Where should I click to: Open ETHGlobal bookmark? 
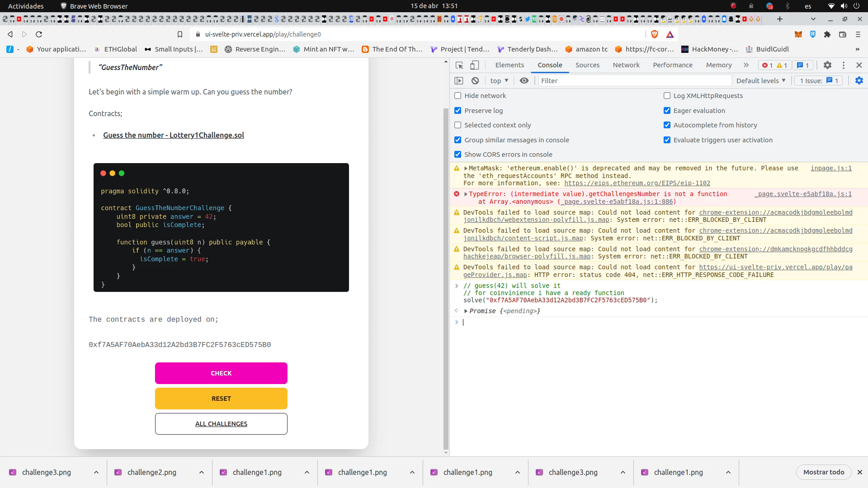[115, 49]
